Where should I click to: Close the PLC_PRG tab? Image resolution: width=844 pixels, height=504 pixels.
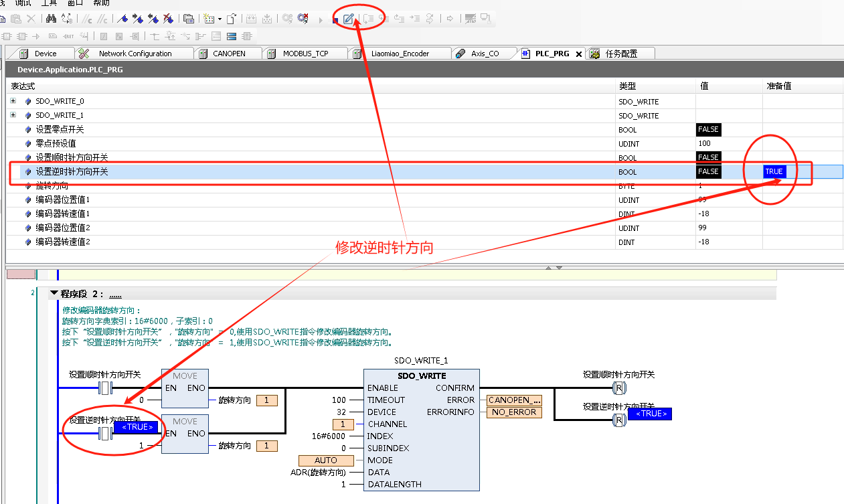pyautogui.click(x=579, y=54)
